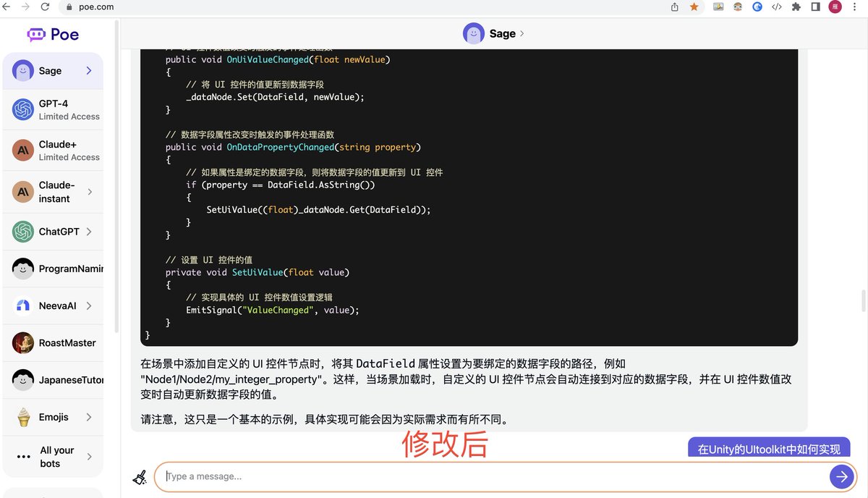Click the ChatGPT bot icon
The image size is (868, 498).
(23, 232)
